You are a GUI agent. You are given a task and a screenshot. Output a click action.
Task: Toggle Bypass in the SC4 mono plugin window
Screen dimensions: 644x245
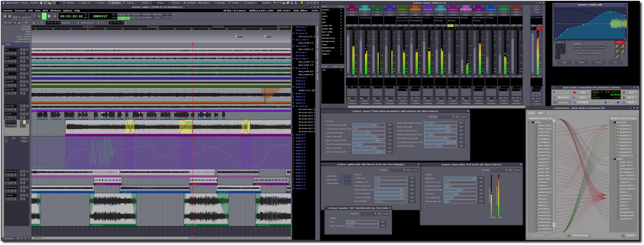(x=517, y=170)
